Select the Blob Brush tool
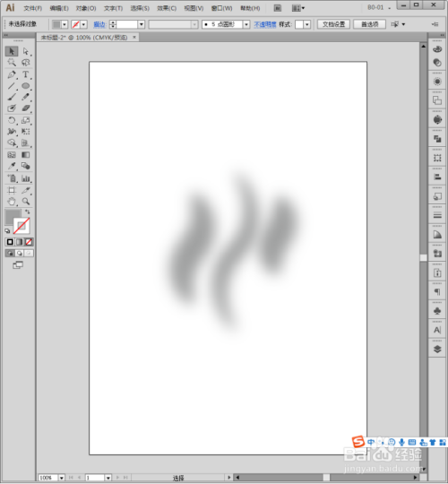The width and height of the screenshot is (448, 484). pos(12,108)
